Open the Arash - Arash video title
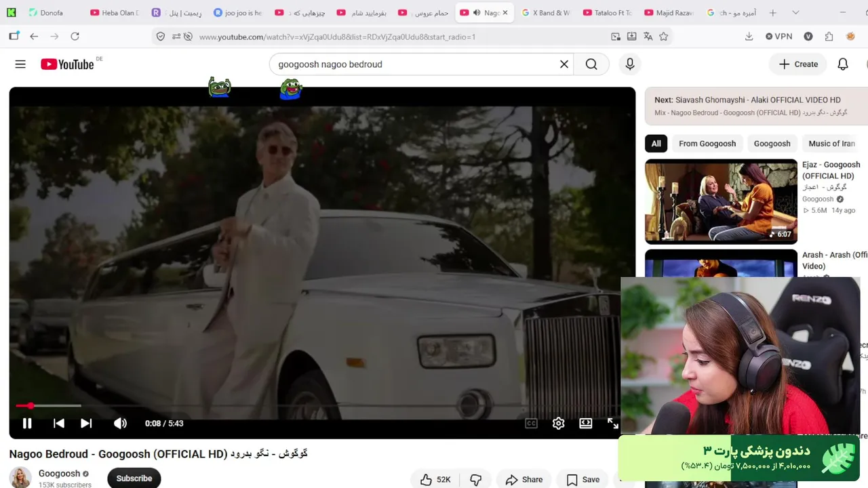 pyautogui.click(x=835, y=260)
